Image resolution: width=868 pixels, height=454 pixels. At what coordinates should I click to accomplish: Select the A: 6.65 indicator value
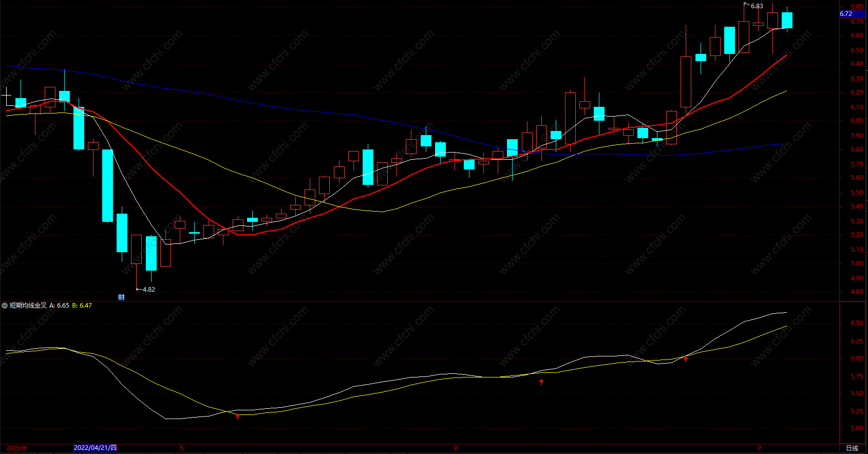(59, 306)
